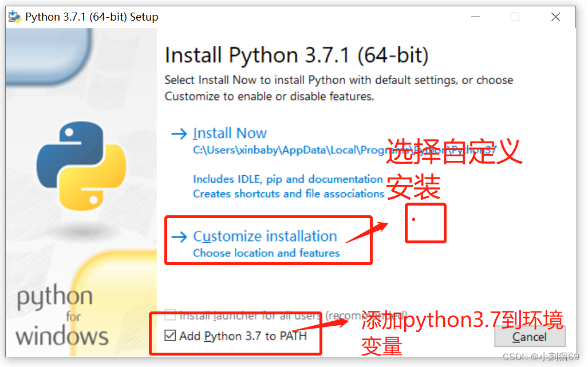Click the Cancel button
The width and height of the screenshot is (588, 367).
pyautogui.click(x=530, y=337)
